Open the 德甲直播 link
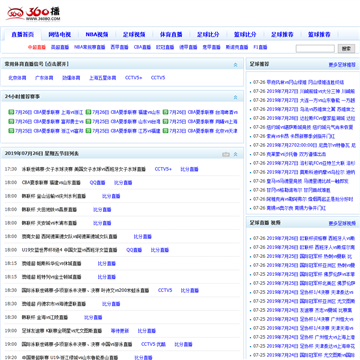The image size is (360, 360). click(188, 47)
